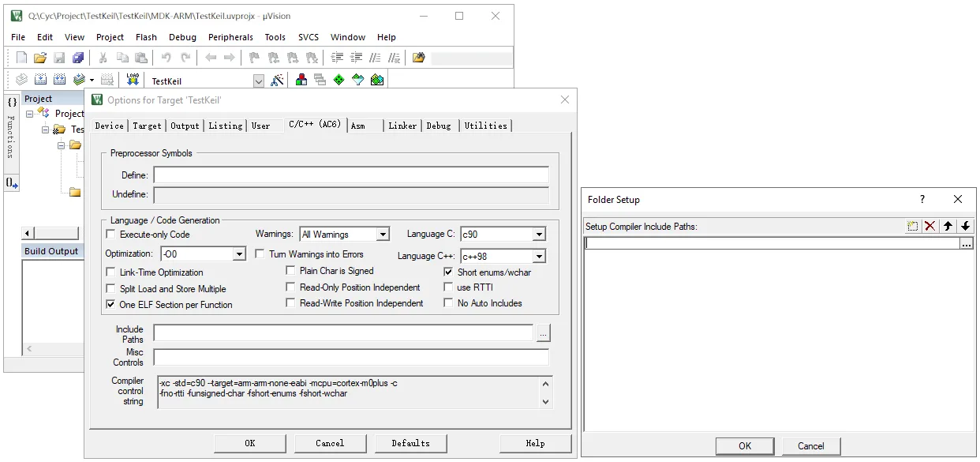Enable Link-Time Optimization checkbox
Viewport: 980px width, 462px height.
[x=110, y=272]
